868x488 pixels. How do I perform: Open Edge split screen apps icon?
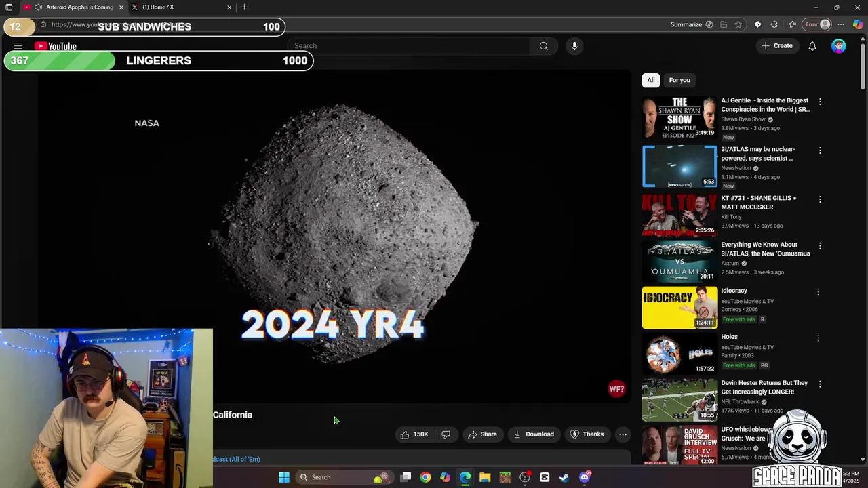pyautogui.click(x=724, y=24)
